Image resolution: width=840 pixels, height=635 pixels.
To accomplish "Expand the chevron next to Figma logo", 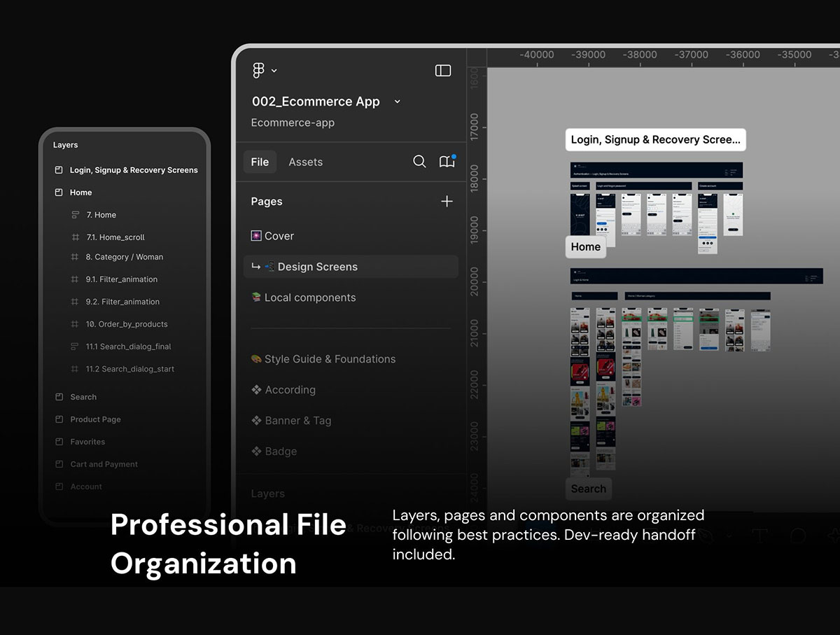I will coord(274,71).
